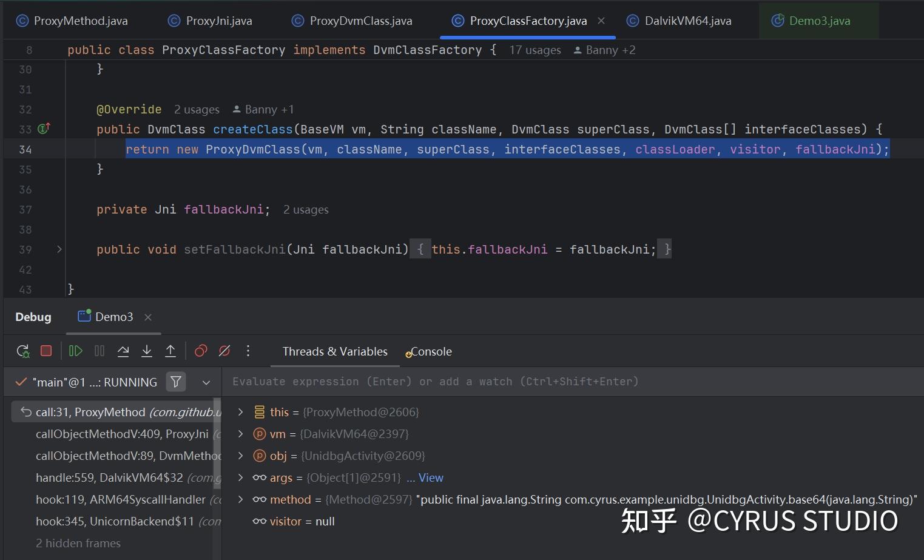This screenshot has width=924, height=560.
Task: Step out of the current method
Action: coord(170,351)
